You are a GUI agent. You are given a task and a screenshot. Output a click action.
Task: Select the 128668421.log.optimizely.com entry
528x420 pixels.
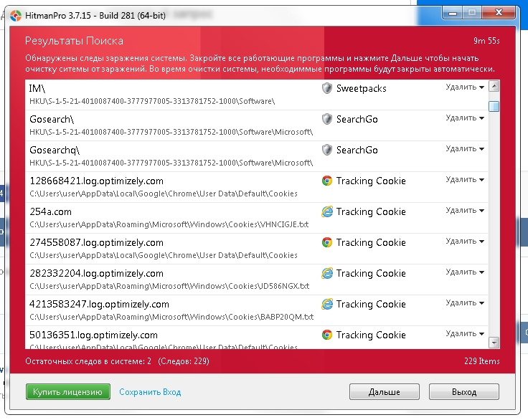tap(96, 181)
